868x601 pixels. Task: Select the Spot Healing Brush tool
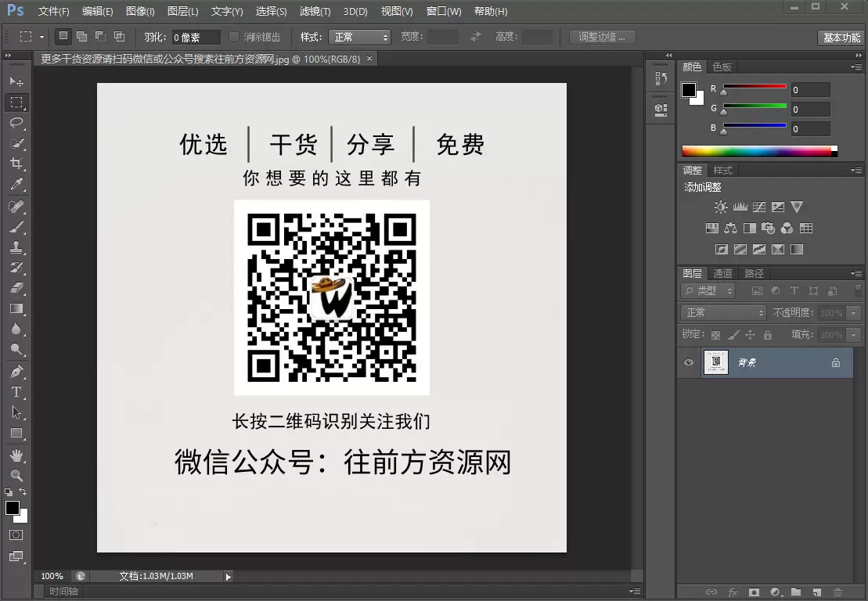16,206
